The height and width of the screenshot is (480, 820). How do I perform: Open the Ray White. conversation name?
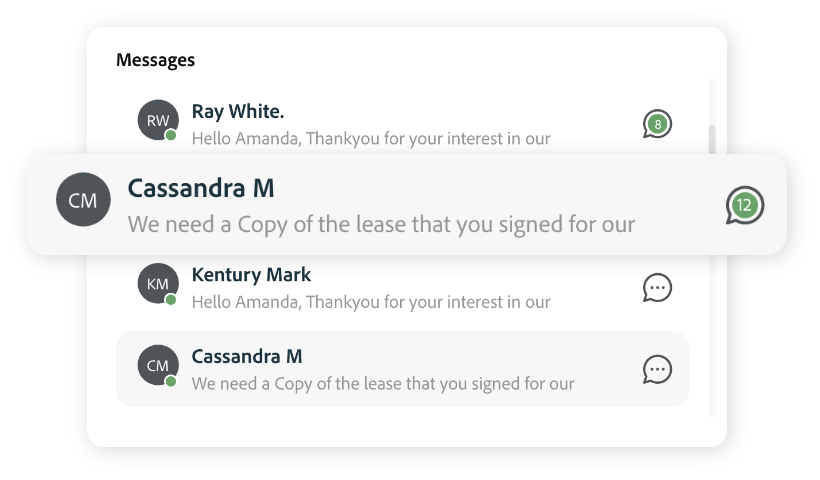click(238, 111)
